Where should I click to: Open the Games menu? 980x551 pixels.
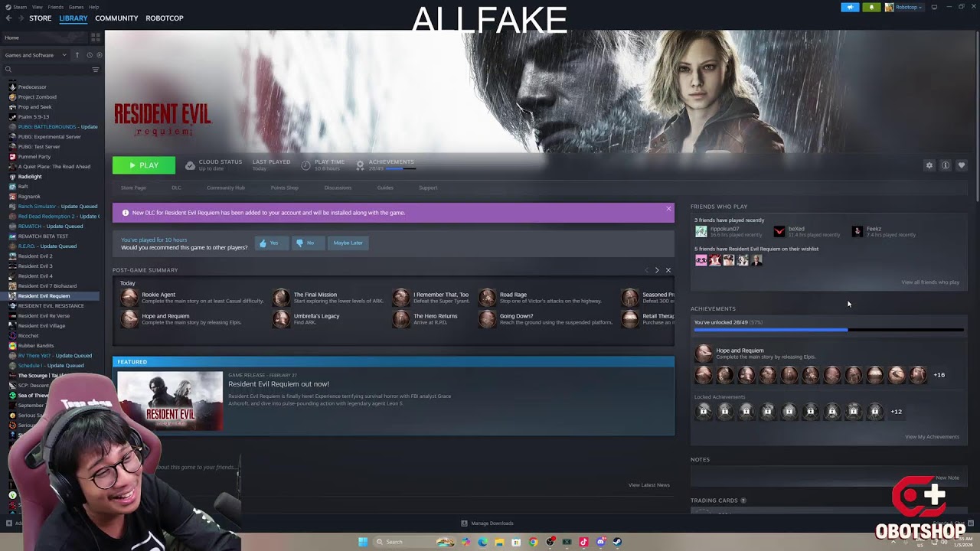click(x=77, y=7)
